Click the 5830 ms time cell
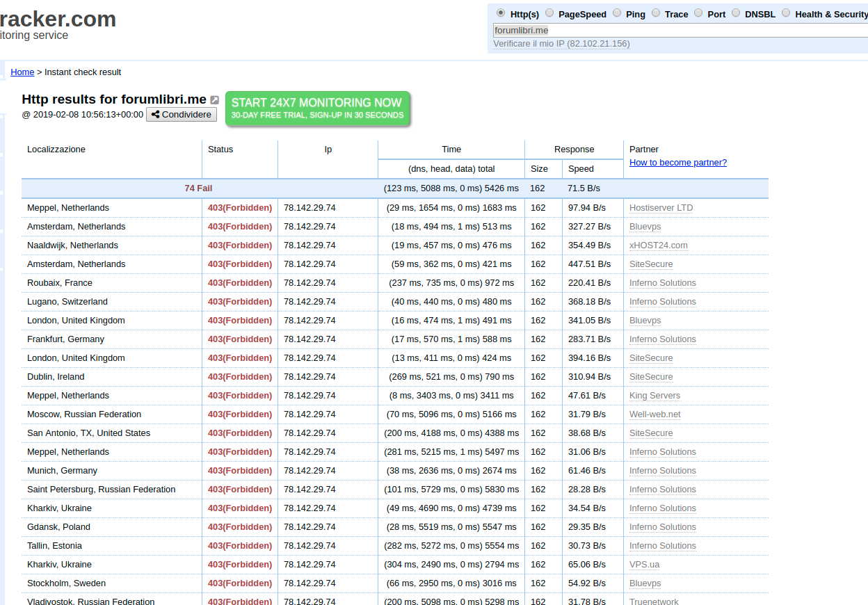The width and height of the screenshot is (868, 605). [x=451, y=490]
